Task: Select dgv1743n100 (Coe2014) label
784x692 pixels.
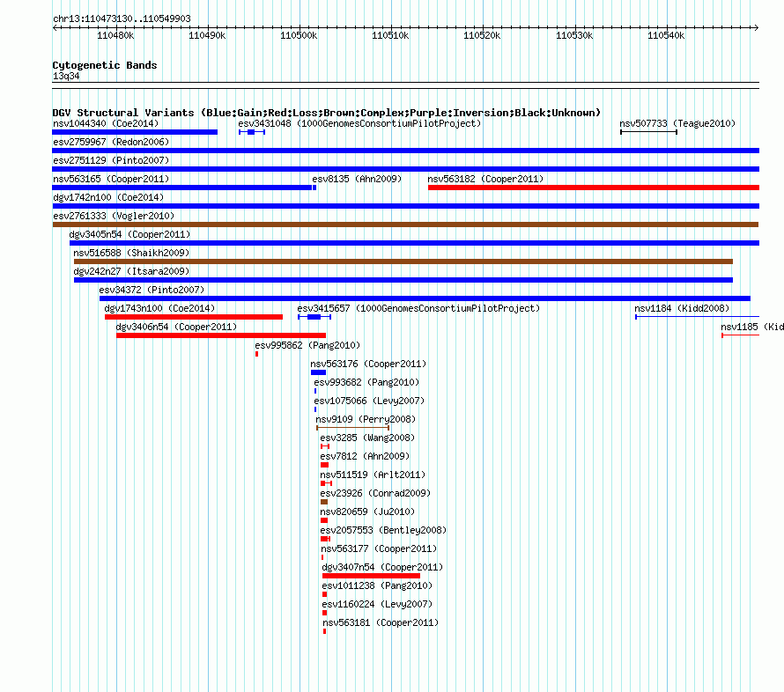Action: coord(159,308)
